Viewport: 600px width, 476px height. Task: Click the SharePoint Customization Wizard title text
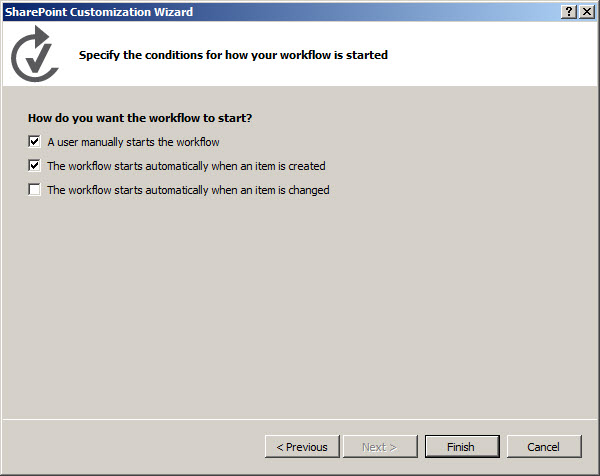point(99,12)
